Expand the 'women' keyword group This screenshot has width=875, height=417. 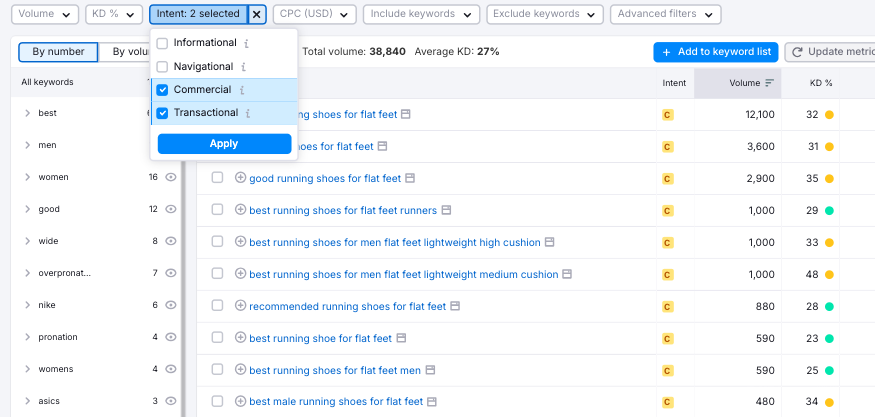point(28,177)
